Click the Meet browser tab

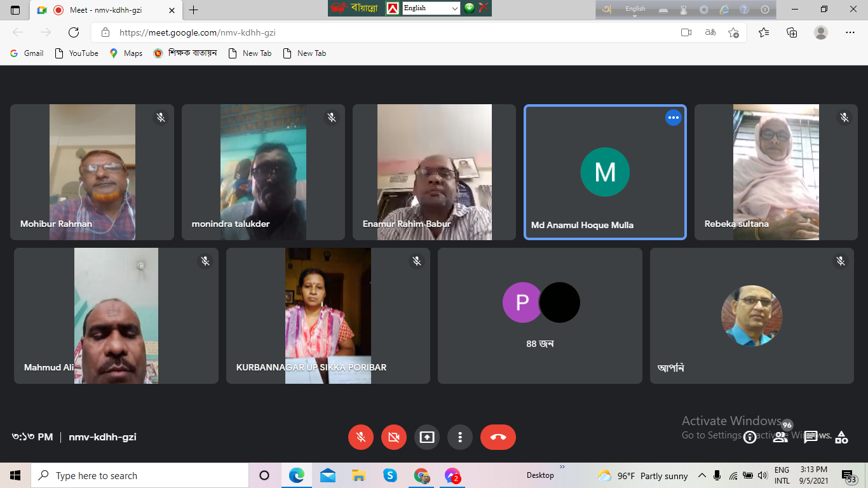pos(106,10)
